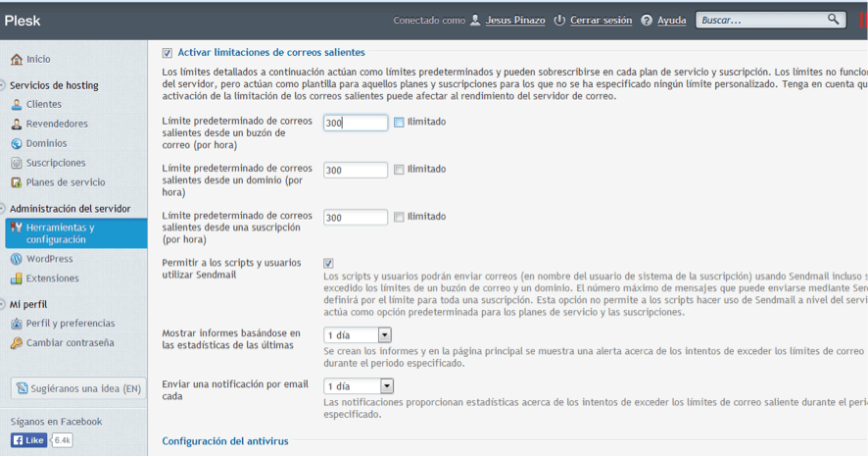868x457 pixels.
Task: Click the Clientes person icon
Action: click(x=17, y=104)
